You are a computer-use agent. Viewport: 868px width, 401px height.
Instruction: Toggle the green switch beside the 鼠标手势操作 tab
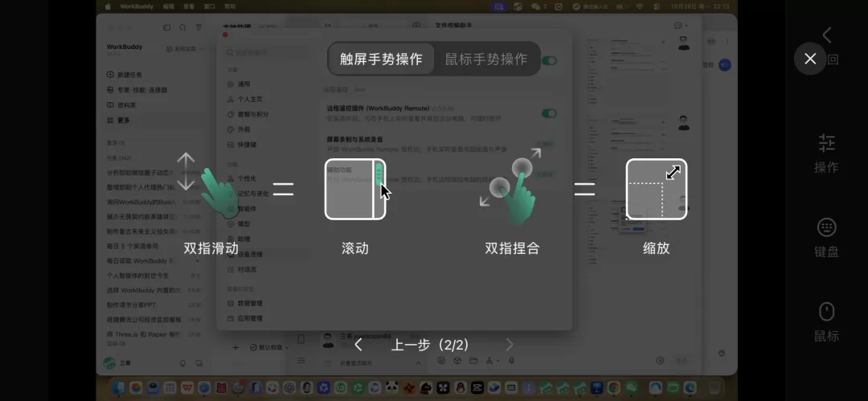click(549, 61)
